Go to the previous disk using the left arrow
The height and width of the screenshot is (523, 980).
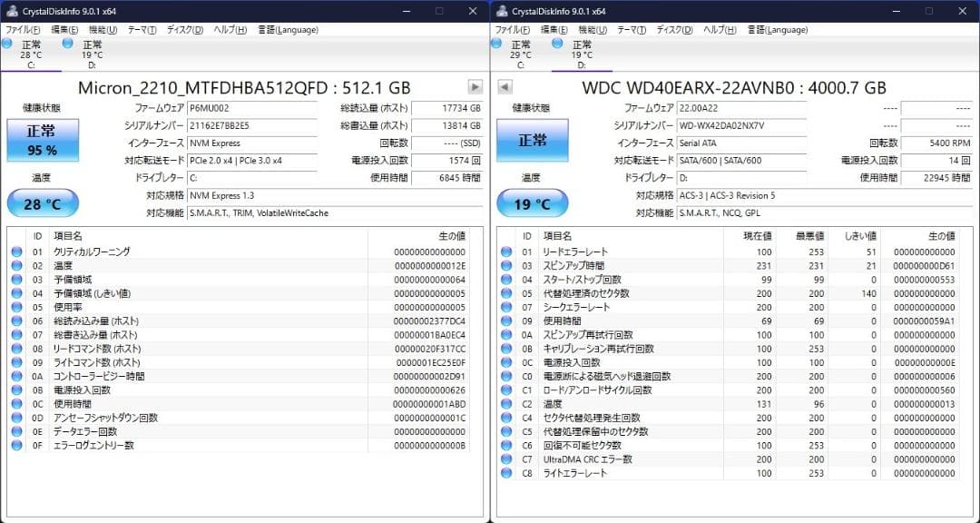504,87
